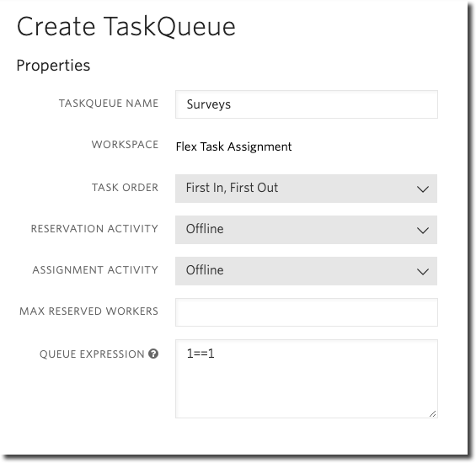Click the Properties section heading
This screenshot has height=463, width=476.
point(53,66)
